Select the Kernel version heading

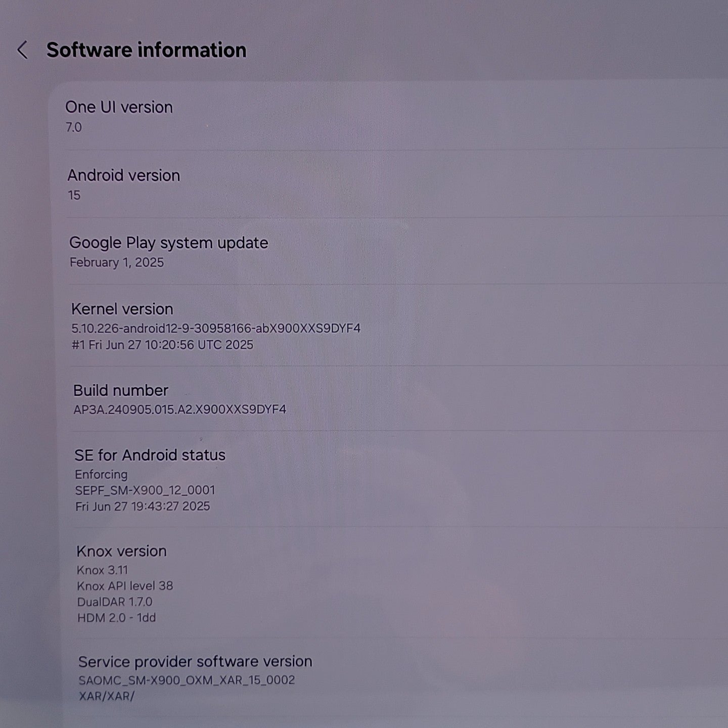click(x=122, y=309)
